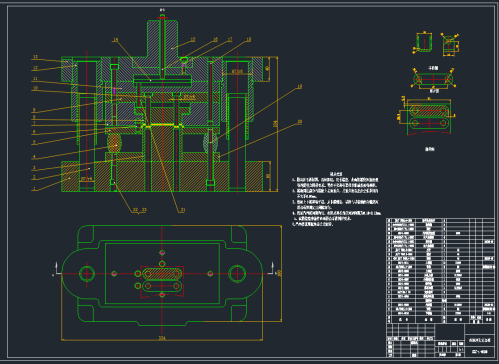This screenshot has width=499, height=364.
Task: Select part number label 22
Action: (135, 210)
